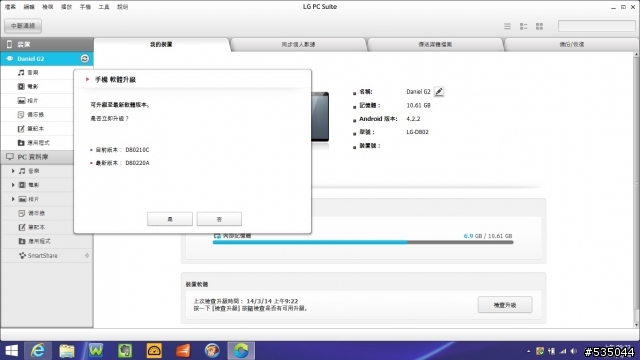The image size is (640, 360).
Task: Decline upgrade with 否 (No) button
Action: point(219,219)
